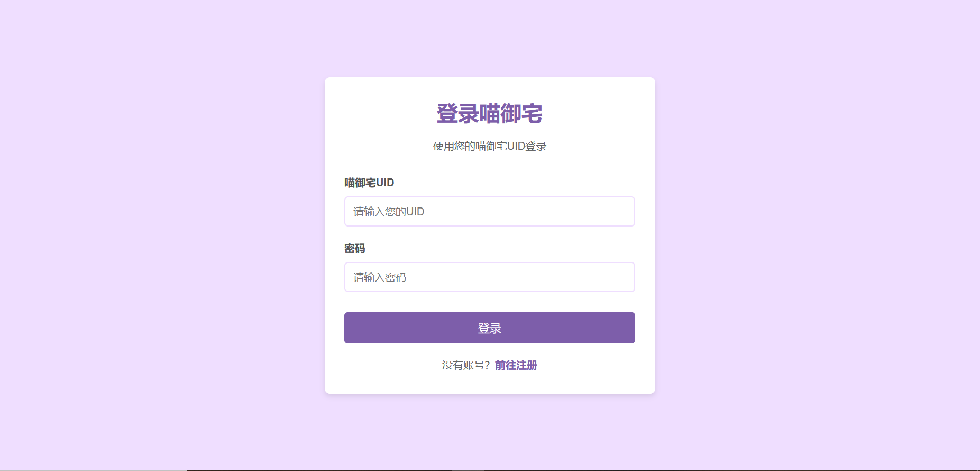Click the 密码 field label
This screenshot has height=471, width=980.
(355, 248)
